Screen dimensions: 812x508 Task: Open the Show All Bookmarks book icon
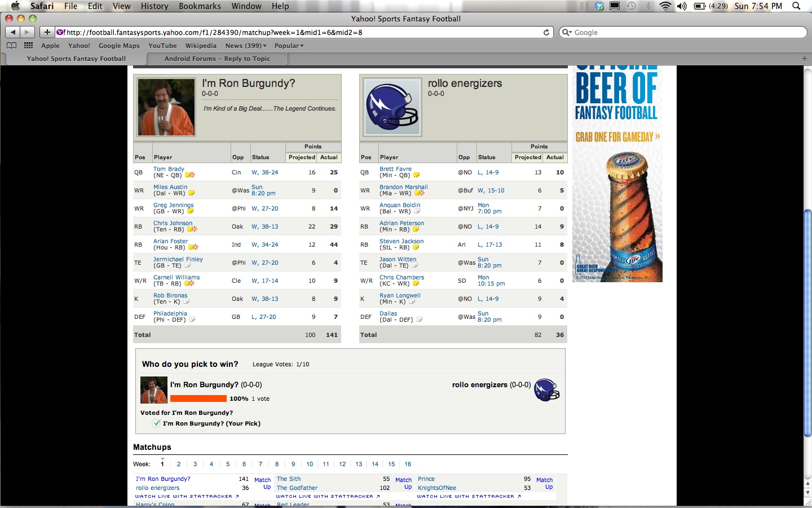[x=12, y=46]
